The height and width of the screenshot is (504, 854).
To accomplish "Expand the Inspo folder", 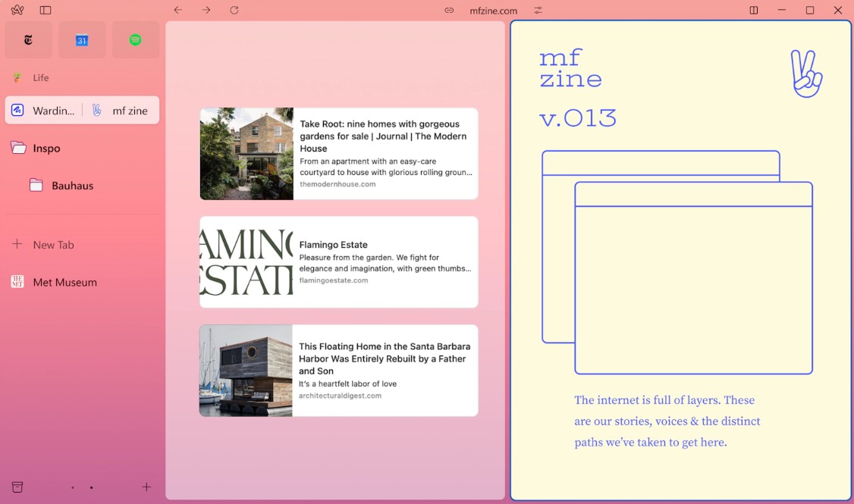I will (x=82, y=148).
